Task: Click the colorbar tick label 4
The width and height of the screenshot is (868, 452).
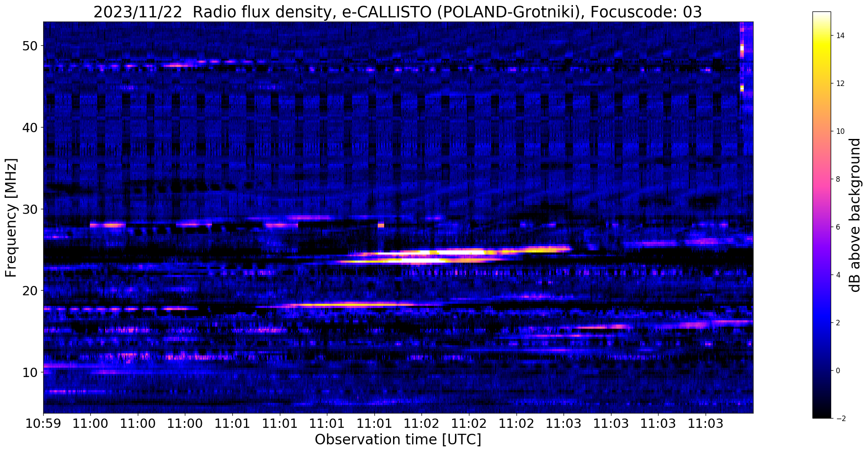Action: pyautogui.click(x=837, y=275)
